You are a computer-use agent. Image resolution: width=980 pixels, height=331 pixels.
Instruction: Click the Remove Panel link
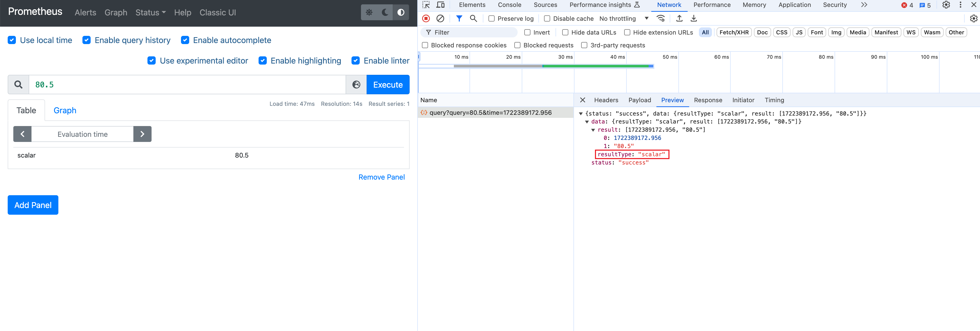coord(381,177)
